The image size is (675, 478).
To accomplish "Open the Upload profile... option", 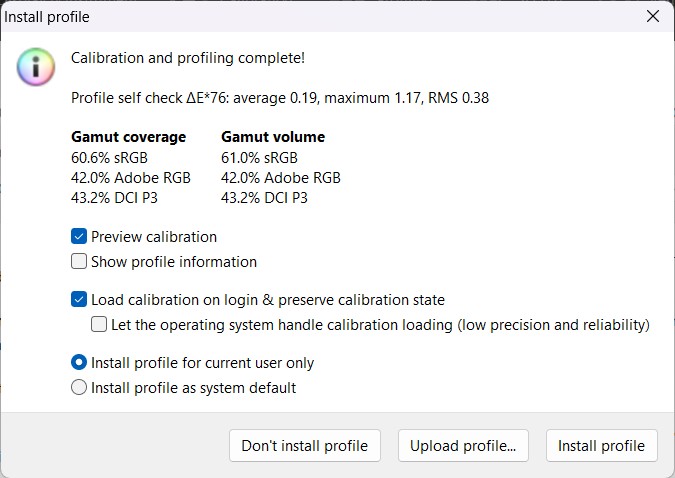I will [x=463, y=446].
